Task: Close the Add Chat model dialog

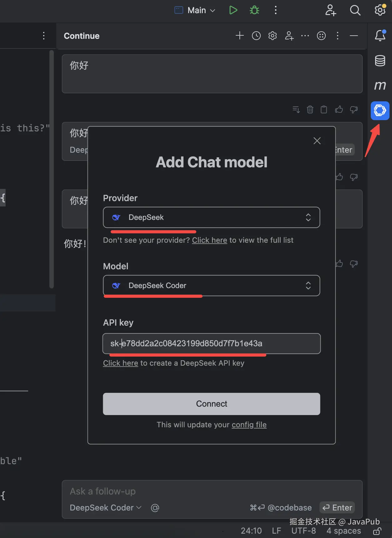Action: tap(317, 141)
